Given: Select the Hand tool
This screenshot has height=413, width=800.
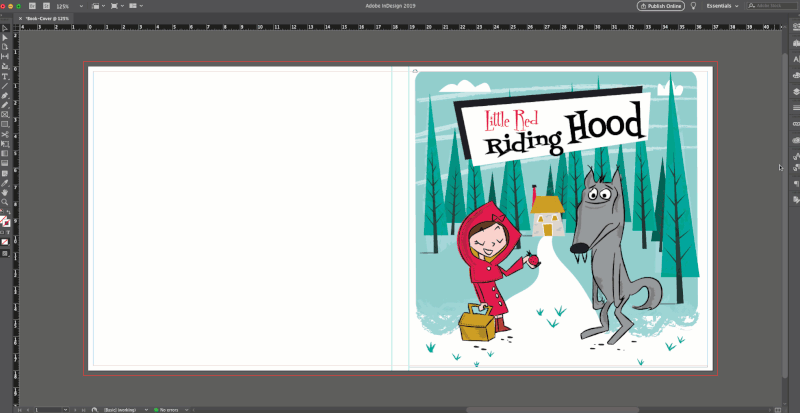Looking at the screenshot, I should coord(5,191).
